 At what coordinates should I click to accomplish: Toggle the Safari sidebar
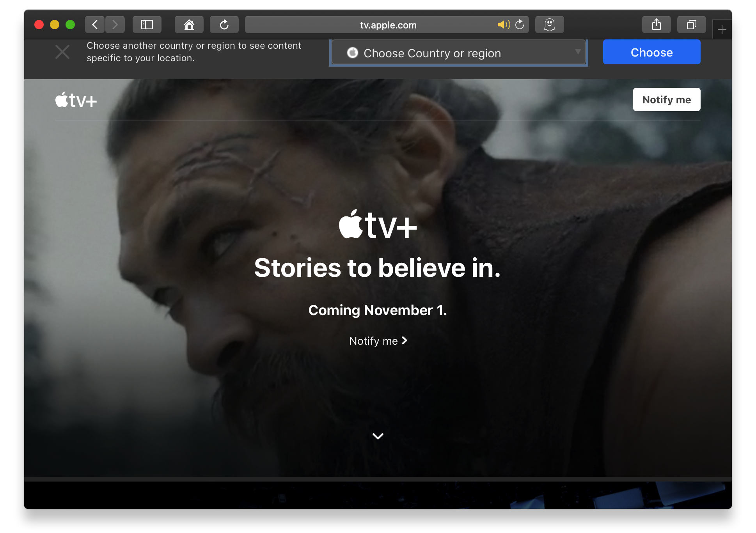pos(147,25)
